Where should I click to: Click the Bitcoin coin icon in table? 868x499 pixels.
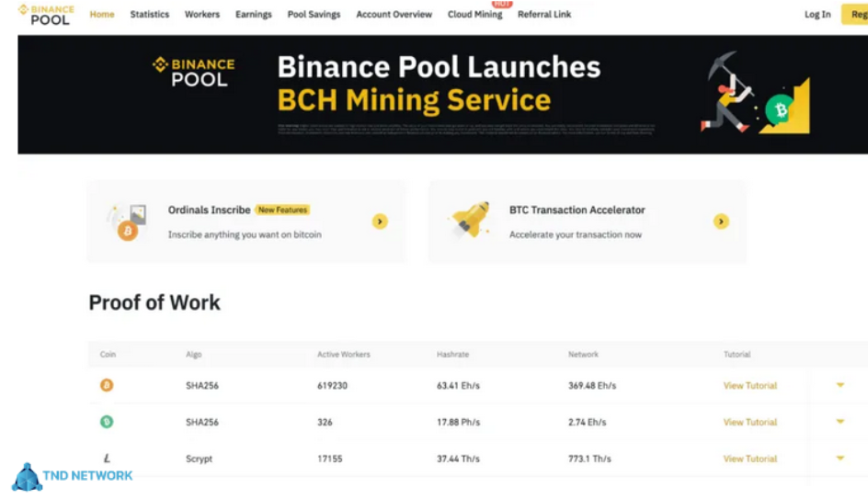pos(107,386)
